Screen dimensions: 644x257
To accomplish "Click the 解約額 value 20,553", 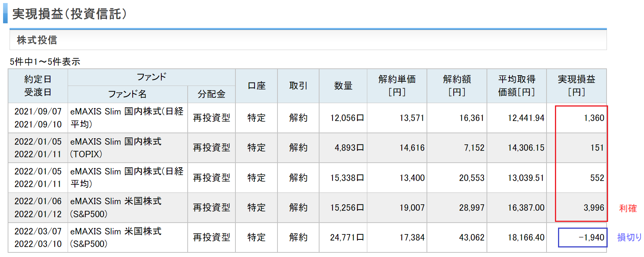I will tap(472, 178).
